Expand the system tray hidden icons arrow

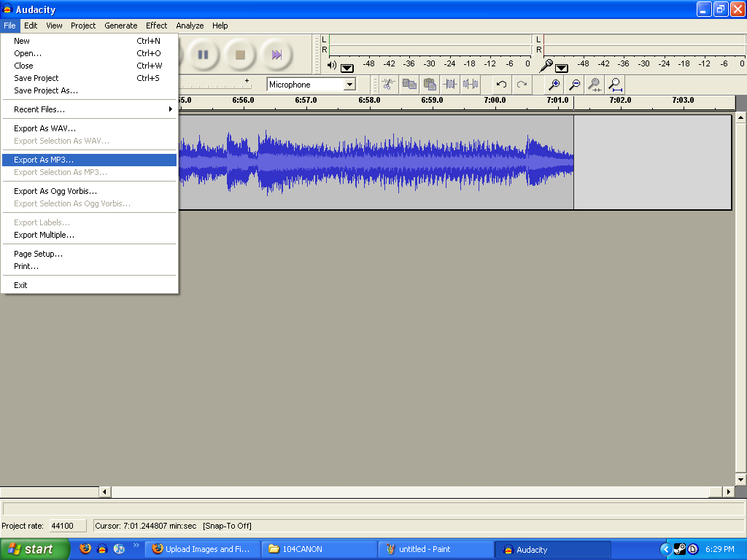666,549
